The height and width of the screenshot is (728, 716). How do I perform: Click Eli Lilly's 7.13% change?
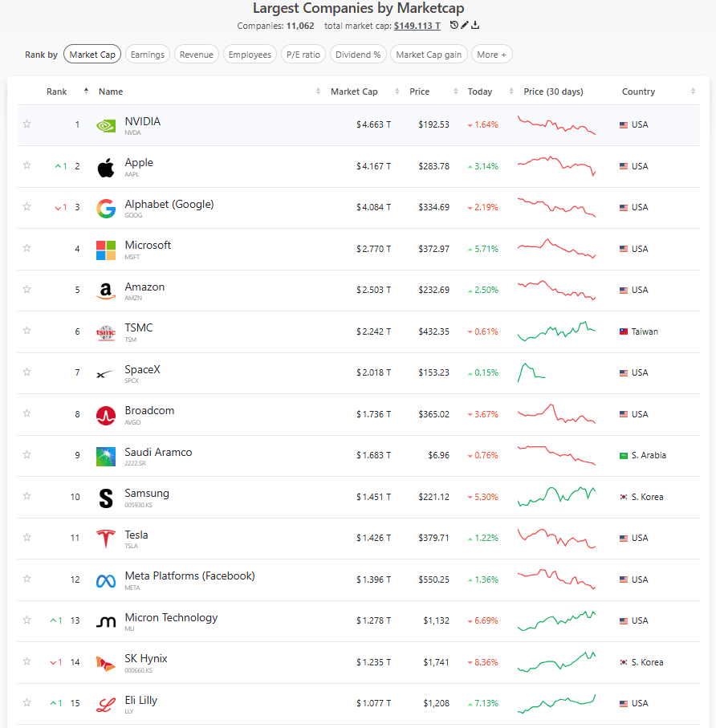(483, 704)
